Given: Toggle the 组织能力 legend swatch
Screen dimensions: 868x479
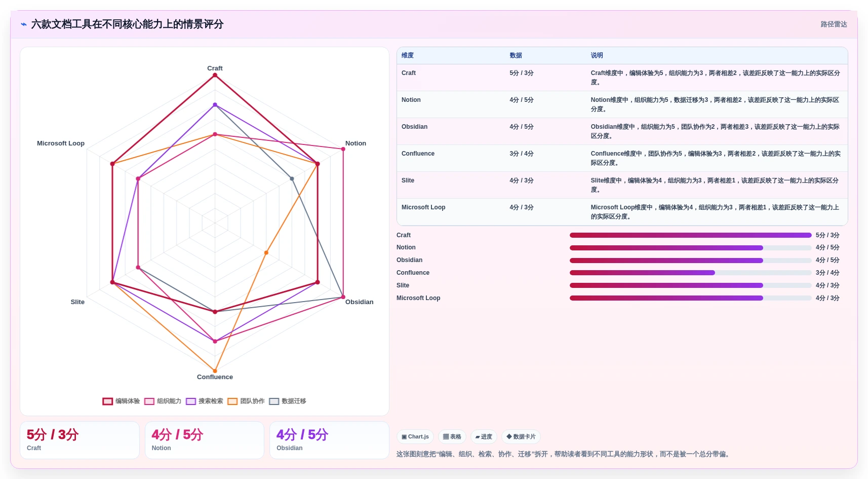Looking at the screenshot, I should tap(149, 401).
